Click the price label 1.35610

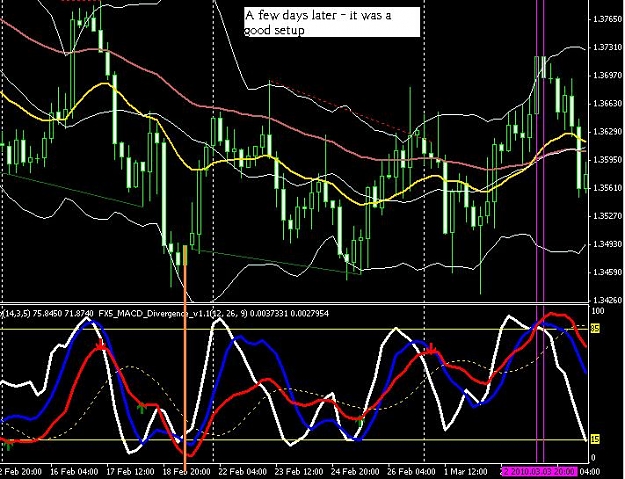coord(607,188)
